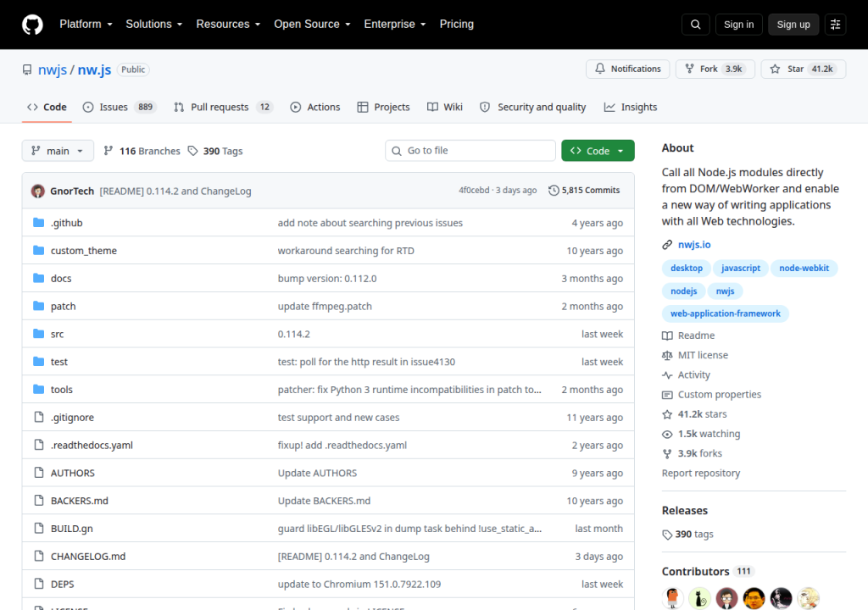The width and height of the screenshot is (868, 610).
Task: Expand the Open Source menu
Action: point(312,25)
